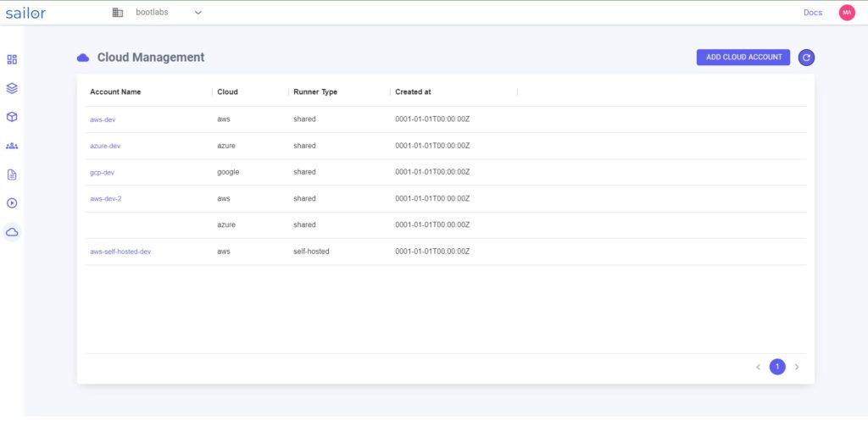Click the sailor logo
Screen dimensions: 868x421
[x=25, y=13]
